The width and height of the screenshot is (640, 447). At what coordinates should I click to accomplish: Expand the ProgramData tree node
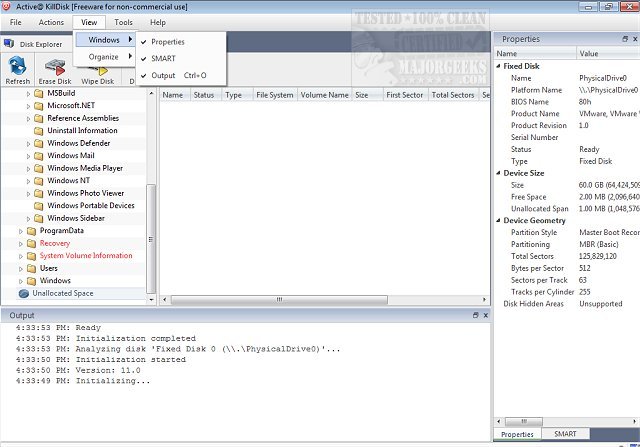21,231
